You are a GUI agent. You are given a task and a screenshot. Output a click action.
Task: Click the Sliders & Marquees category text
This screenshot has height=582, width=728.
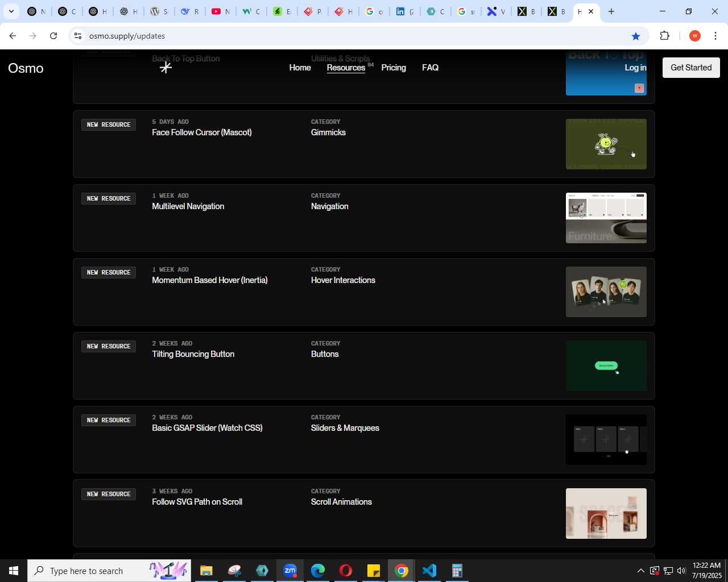(345, 428)
